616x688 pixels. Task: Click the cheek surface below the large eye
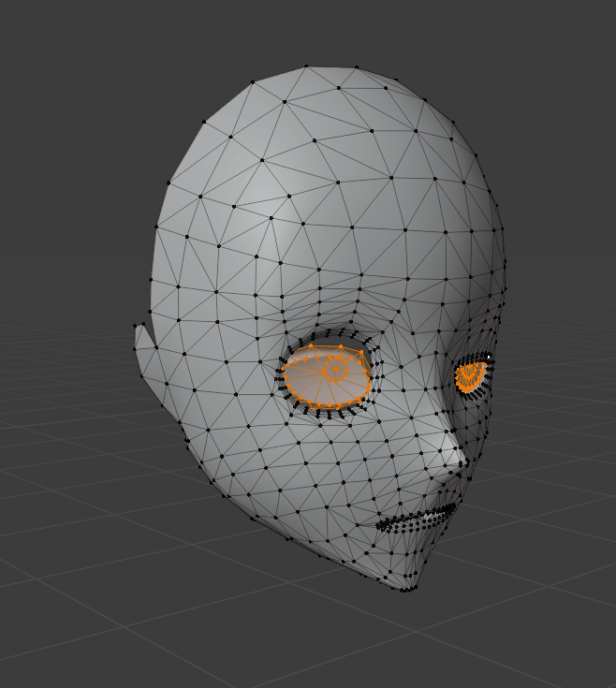(318, 449)
